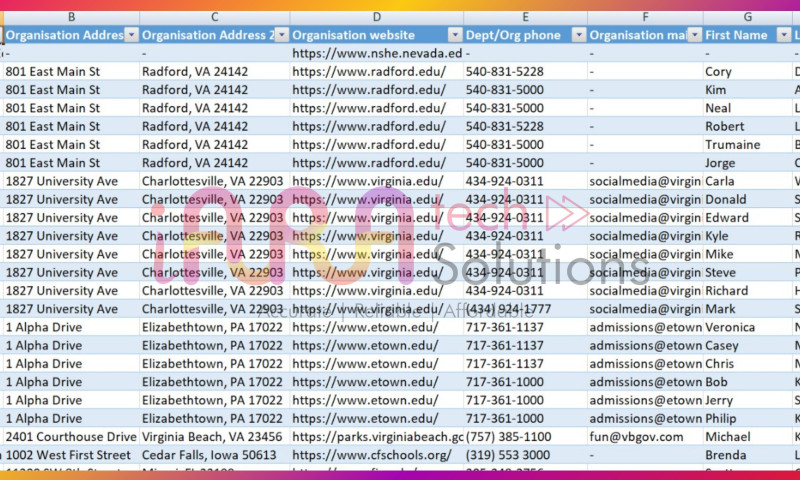
Task: Click the parks.virginiabeach website link
Action: pos(377,437)
